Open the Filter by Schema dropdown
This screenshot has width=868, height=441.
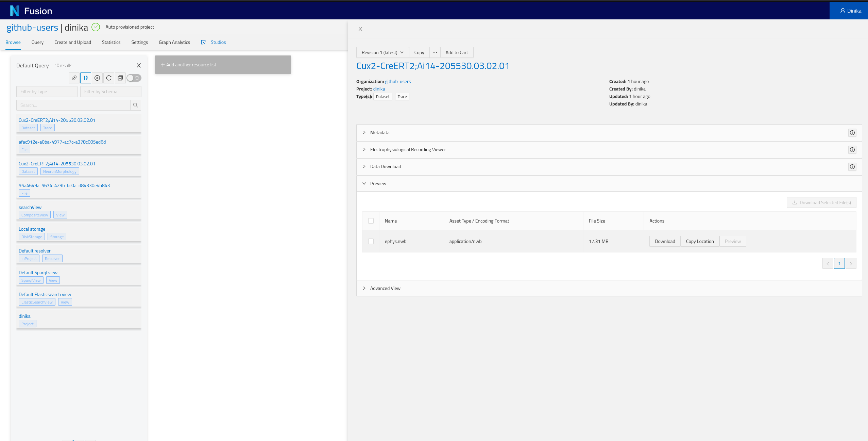coord(111,92)
